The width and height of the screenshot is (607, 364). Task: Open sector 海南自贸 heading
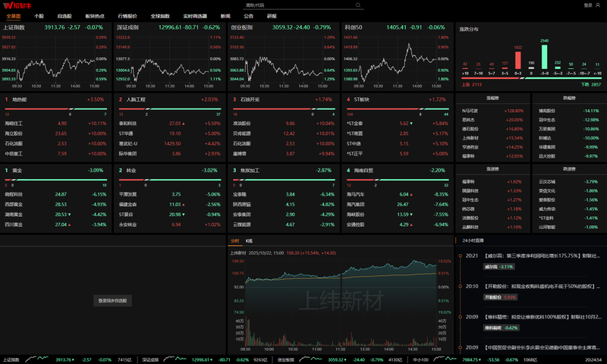point(363,170)
